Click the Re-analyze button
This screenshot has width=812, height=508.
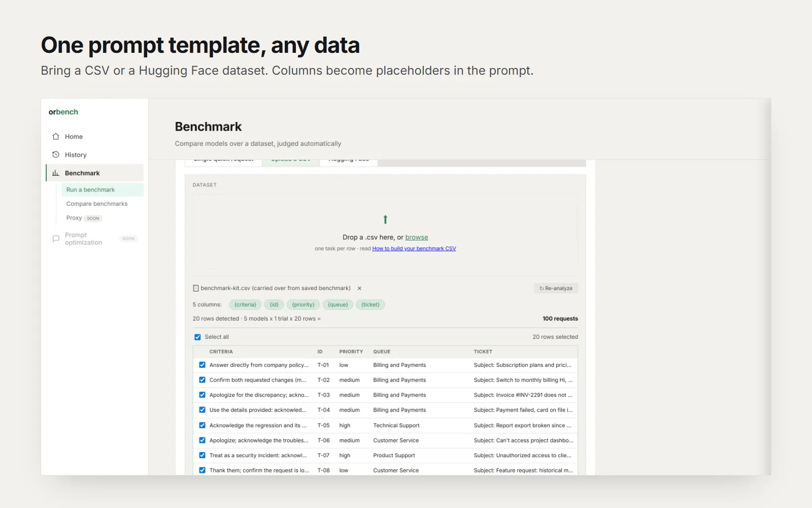point(556,288)
